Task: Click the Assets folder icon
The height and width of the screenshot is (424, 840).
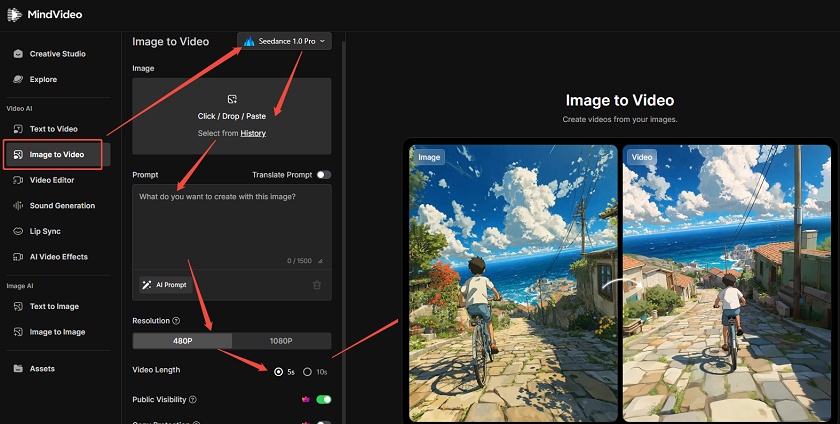Action: click(18, 368)
